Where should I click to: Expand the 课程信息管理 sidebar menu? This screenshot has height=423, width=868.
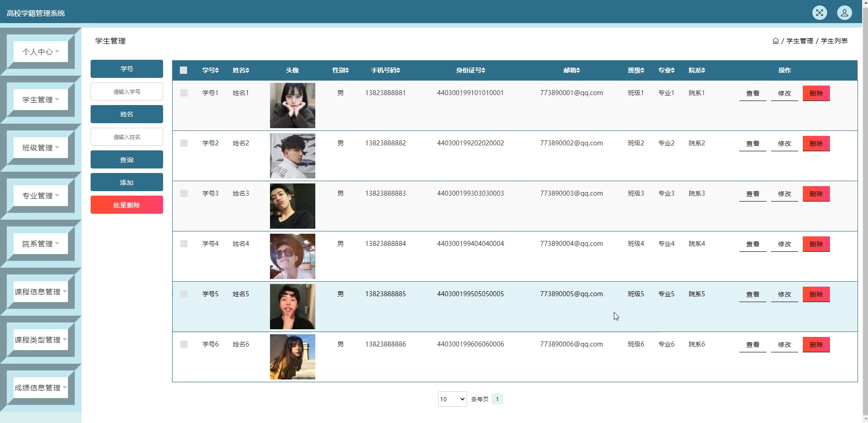41,292
